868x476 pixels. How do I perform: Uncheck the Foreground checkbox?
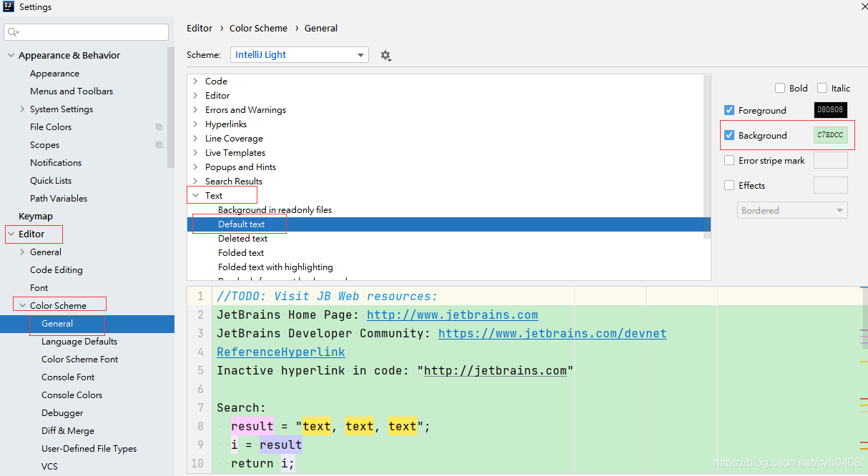tap(729, 110)
